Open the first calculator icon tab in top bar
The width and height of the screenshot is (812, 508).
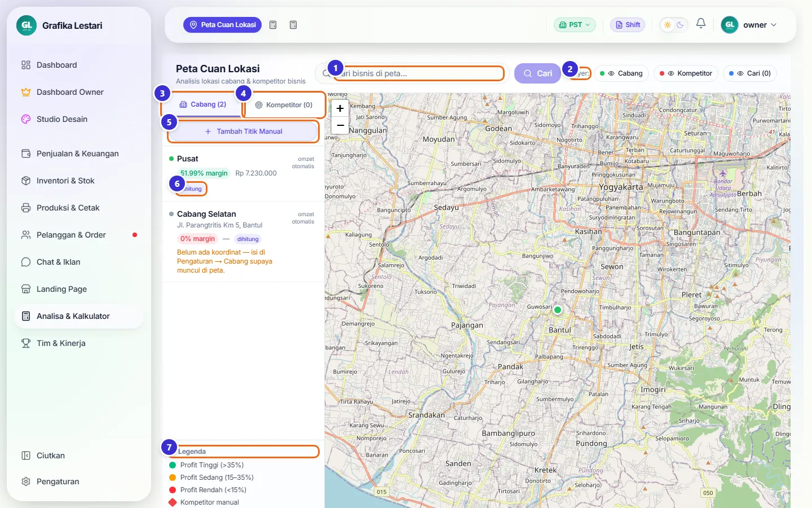click(273, 25)
